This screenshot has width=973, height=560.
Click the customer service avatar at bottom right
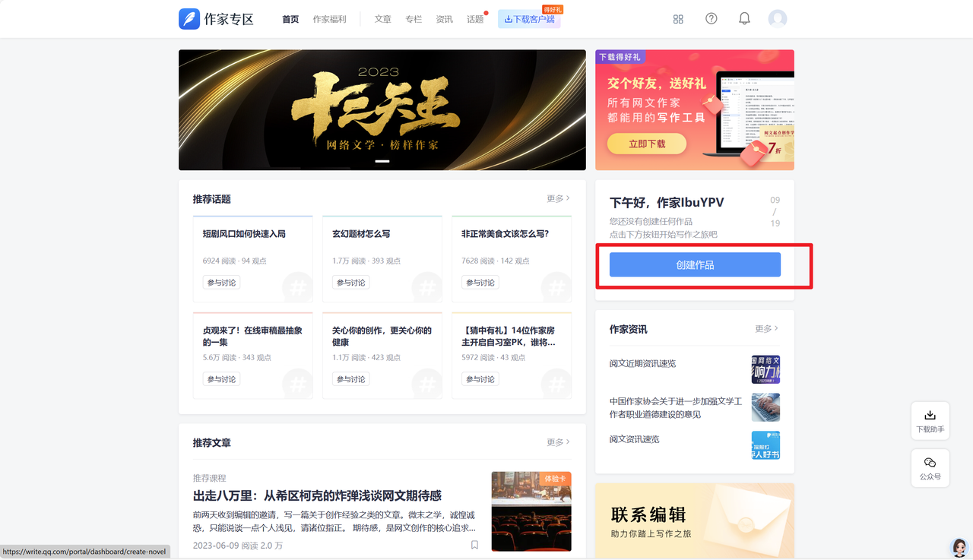[959, 547]
